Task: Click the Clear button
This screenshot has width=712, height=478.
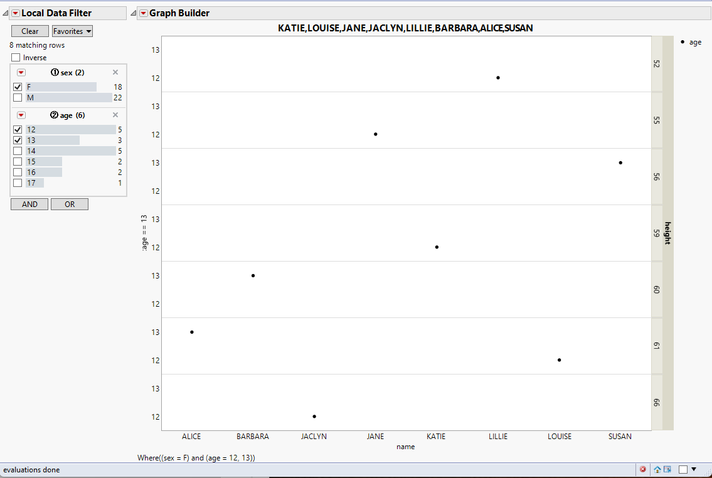Action: [30, 31]
